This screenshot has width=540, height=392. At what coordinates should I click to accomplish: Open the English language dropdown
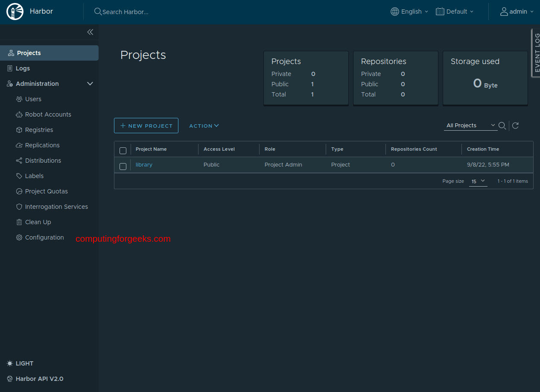click(x=409, y=12)
